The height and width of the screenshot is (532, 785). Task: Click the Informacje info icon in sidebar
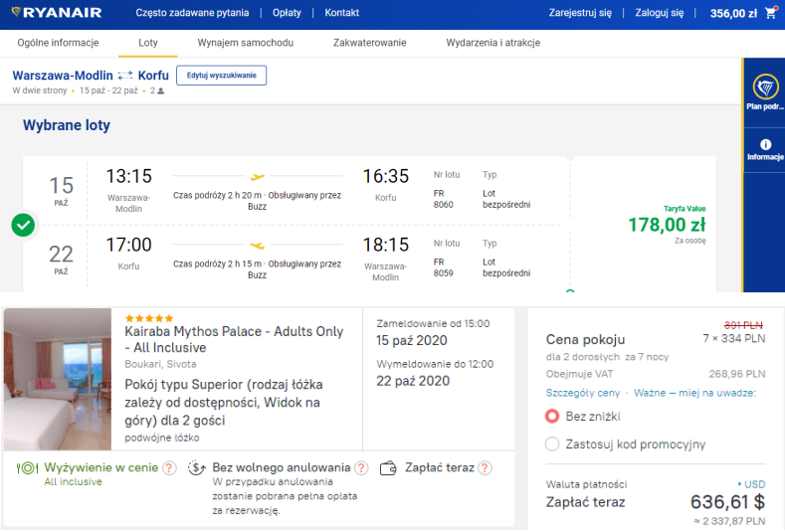tap(765, 145)
